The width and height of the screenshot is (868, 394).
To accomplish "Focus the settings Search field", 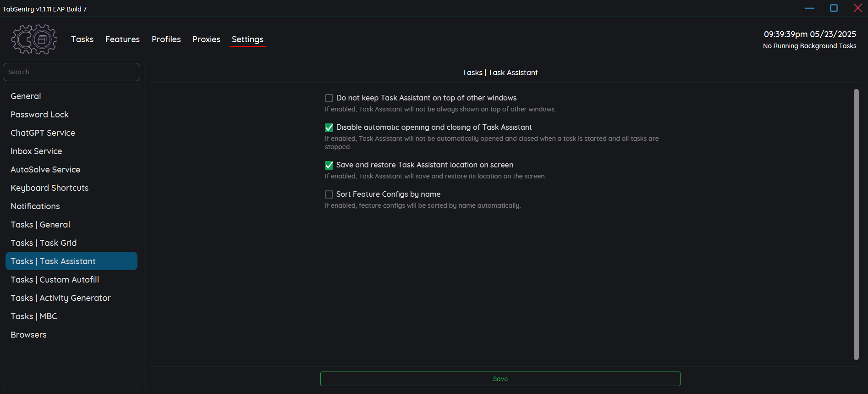I will [x=71, y=72].
